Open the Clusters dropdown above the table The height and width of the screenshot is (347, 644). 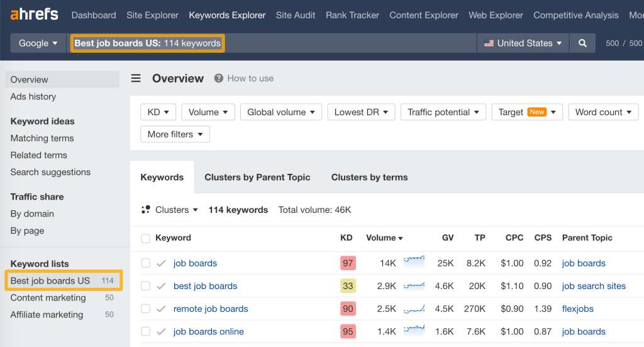176,210
